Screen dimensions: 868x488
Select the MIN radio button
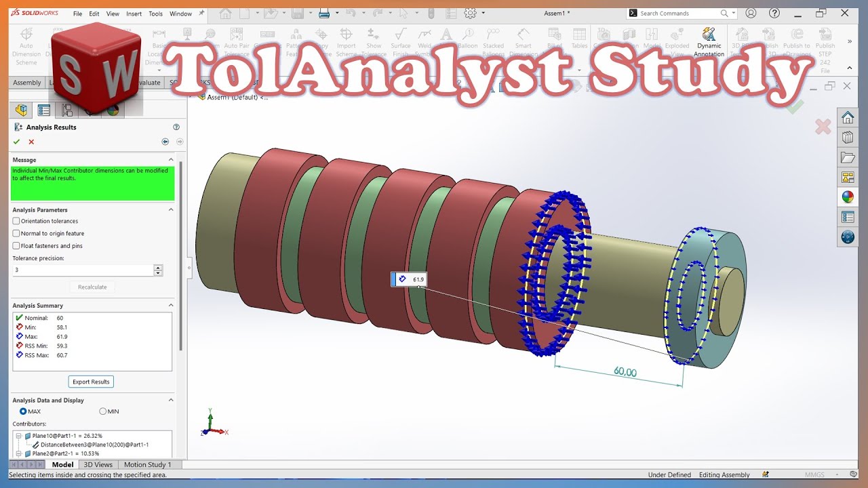pos(103,411)
